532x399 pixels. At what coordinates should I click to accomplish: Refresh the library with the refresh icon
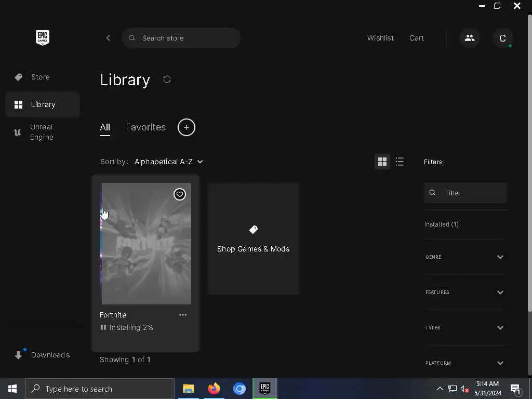[x=167, y=79]
